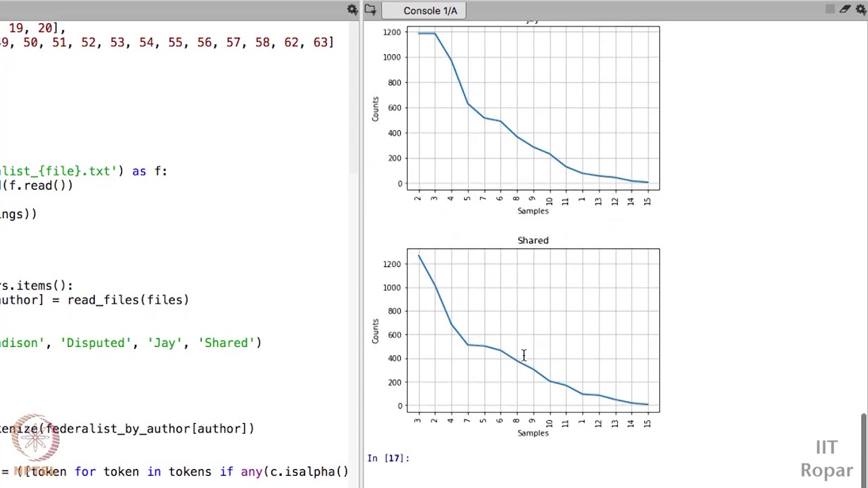
Task: Click the console vertical scrollbar
Action: click(x=864, y=450)
